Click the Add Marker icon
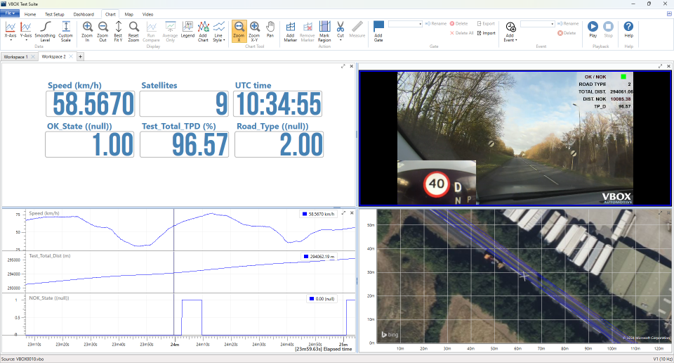The height and width of the screenshot is (363, 674). tap(291, 31)
